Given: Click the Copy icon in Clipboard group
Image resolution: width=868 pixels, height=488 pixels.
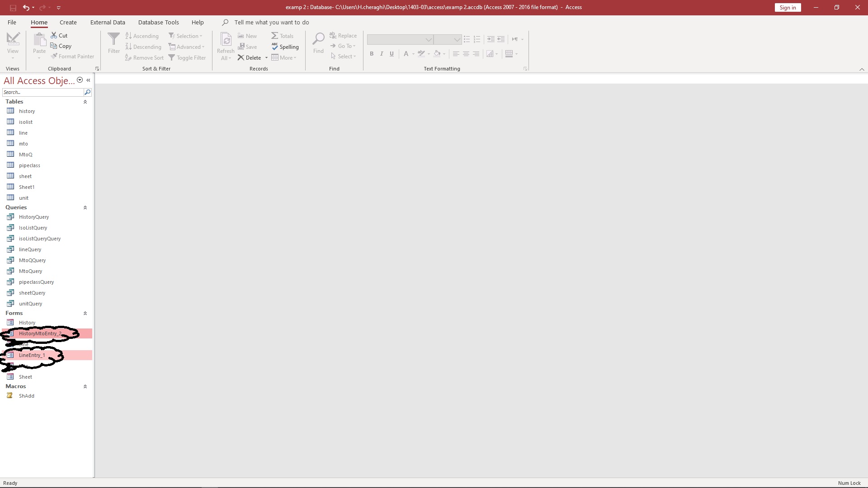Looking at the screenshot, I should pyautogui.click(x=54, y=46).
